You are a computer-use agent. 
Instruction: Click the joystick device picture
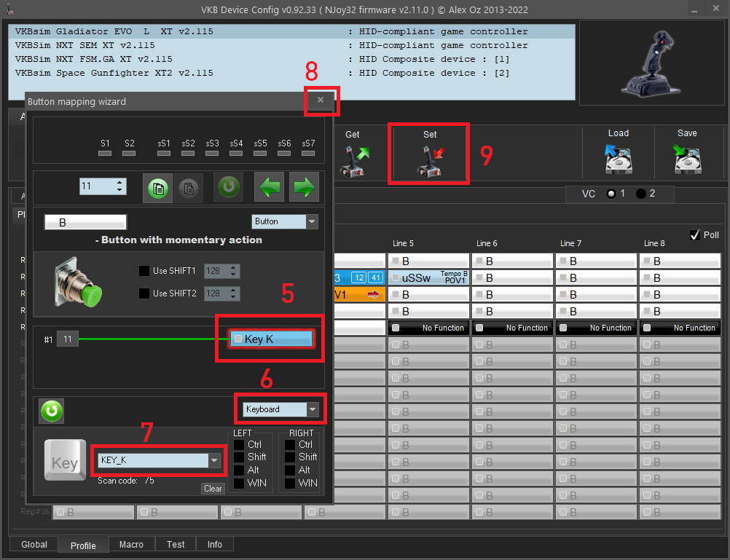pos(652,63)
